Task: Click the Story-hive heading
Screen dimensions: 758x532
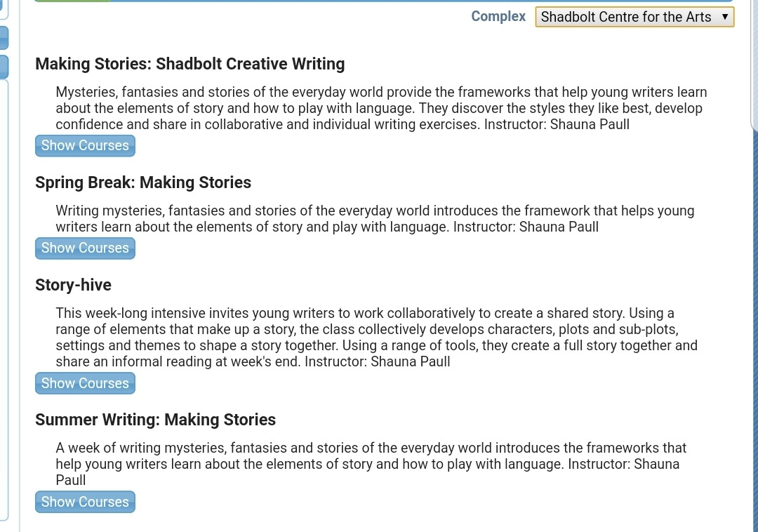Action: coord(73,285)
